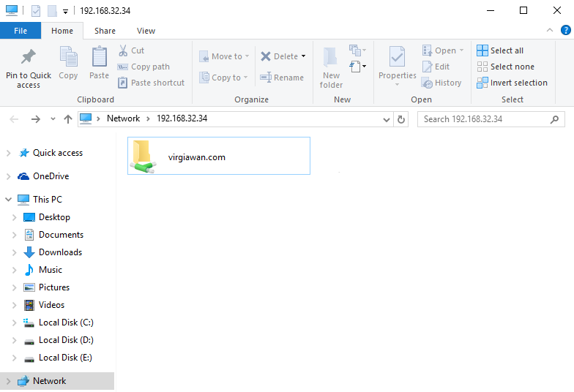The image size is (574, 392).
Task: Open the Delete dropdown arrow
Action: tap(303, 56)
